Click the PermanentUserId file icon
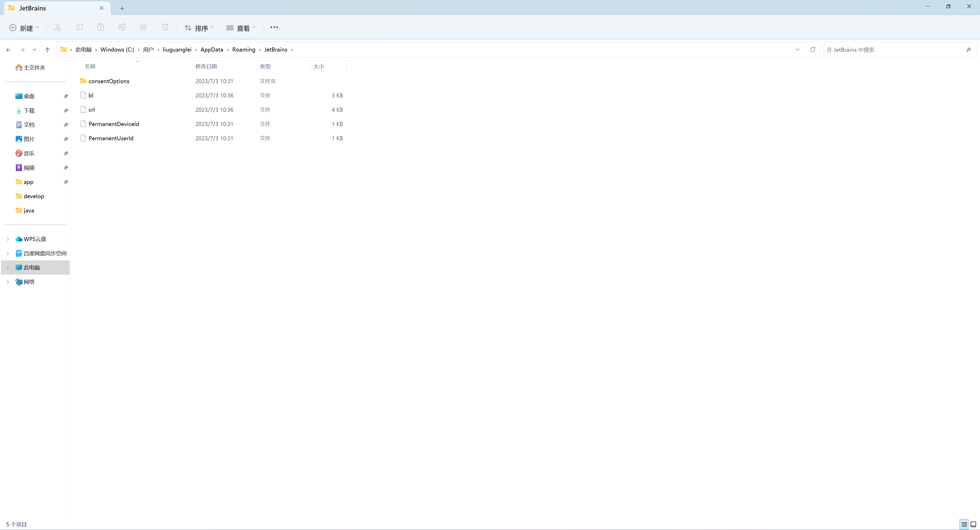Screen dimensions: 980x530 pos(83,138)
